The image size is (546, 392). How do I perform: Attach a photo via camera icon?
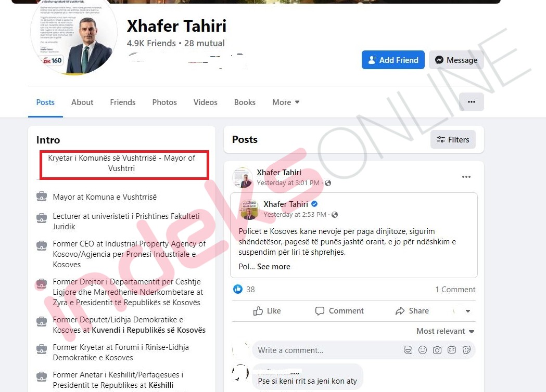(437, 350)
